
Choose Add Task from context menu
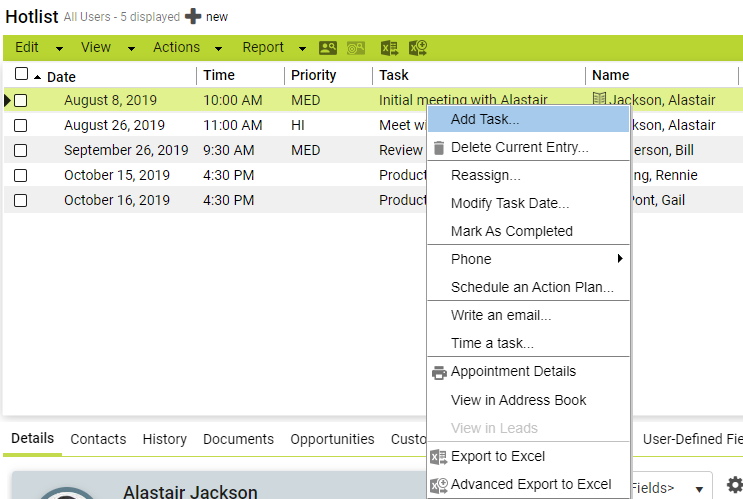tap(528, 119)
